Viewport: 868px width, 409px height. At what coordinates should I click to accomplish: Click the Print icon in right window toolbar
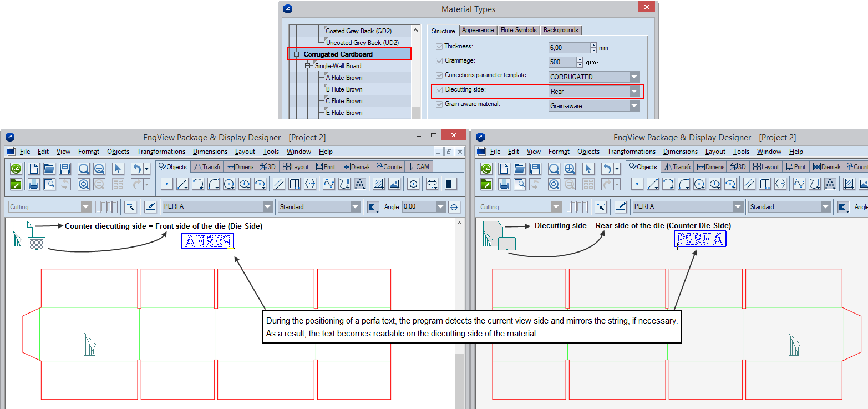[x=504, y=184]
